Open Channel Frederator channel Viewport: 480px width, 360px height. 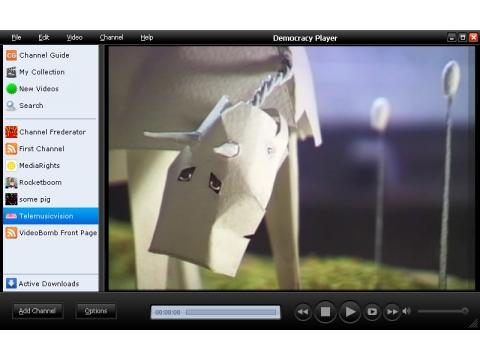(x=51, y=132)
